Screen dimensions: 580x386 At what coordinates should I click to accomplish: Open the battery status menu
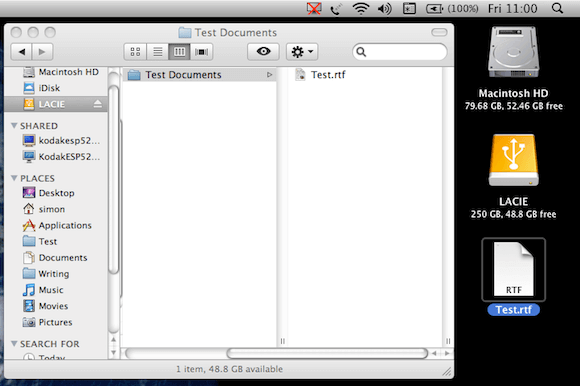coord(452,8)
